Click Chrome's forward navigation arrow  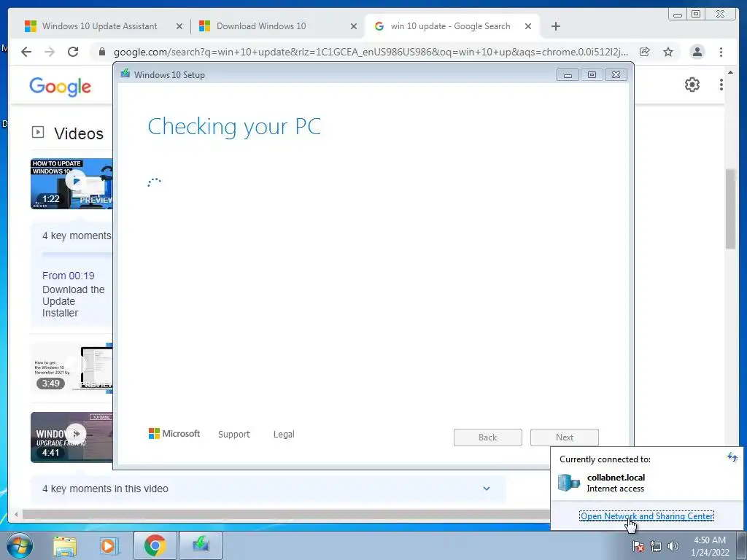tap(50, 52)
